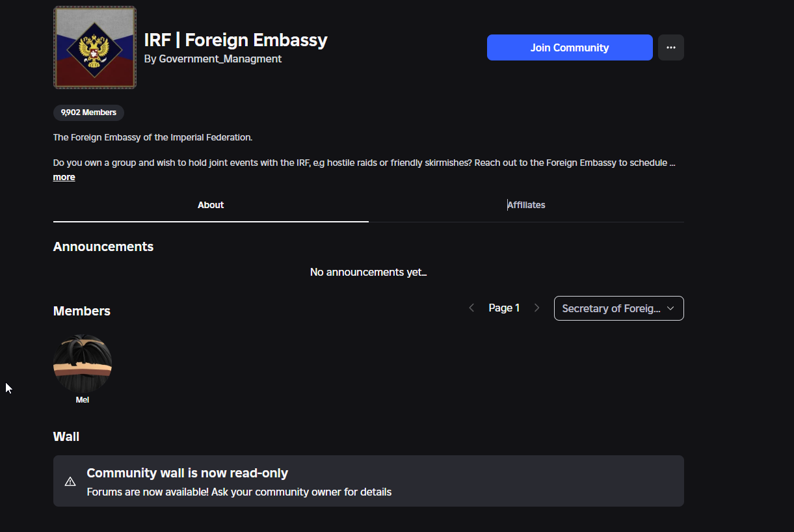
Task: Click the IRF Foreign Embassy group emblem
Action: [95, 47]
